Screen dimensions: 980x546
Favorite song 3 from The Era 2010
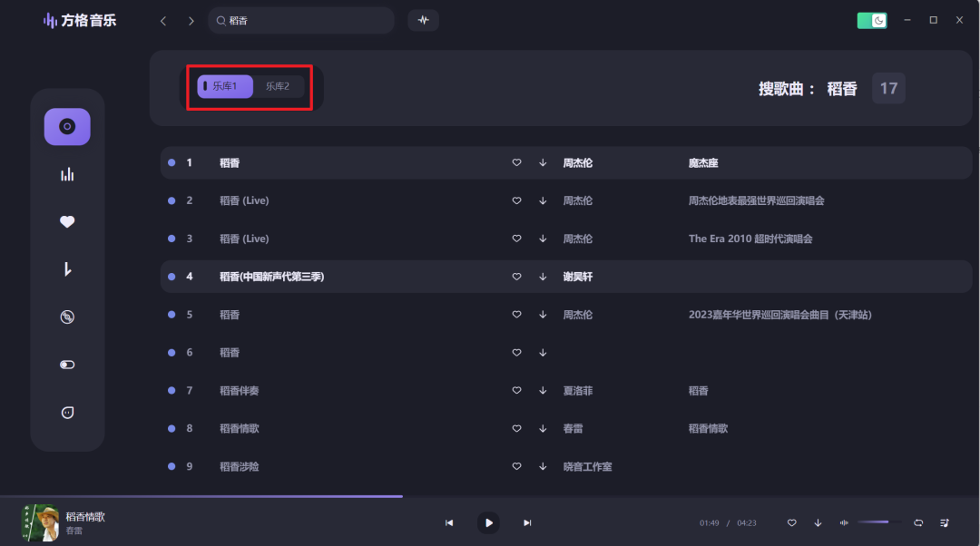click(x=517, y=239)
